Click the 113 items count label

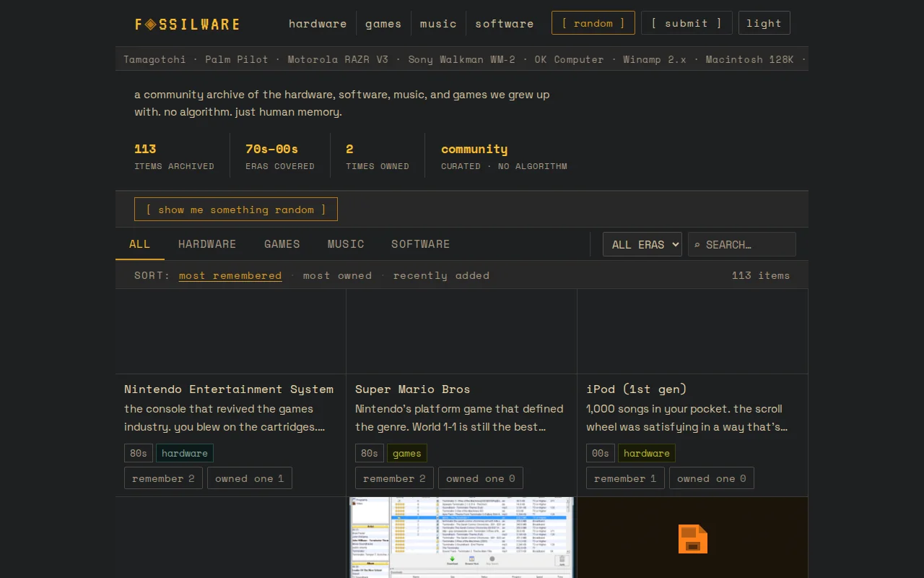click(761, 275)
